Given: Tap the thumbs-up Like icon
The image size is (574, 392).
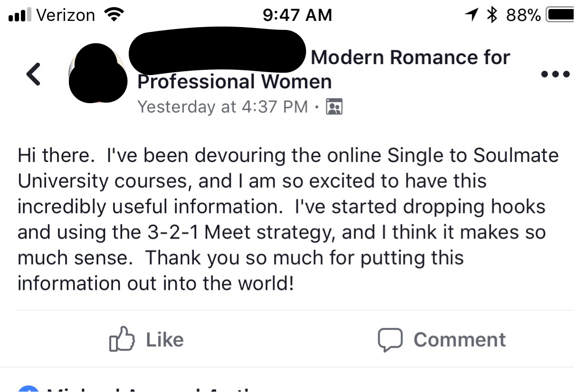Looking at the screenshot, I should pyautogui.click(x=122, y=339).
